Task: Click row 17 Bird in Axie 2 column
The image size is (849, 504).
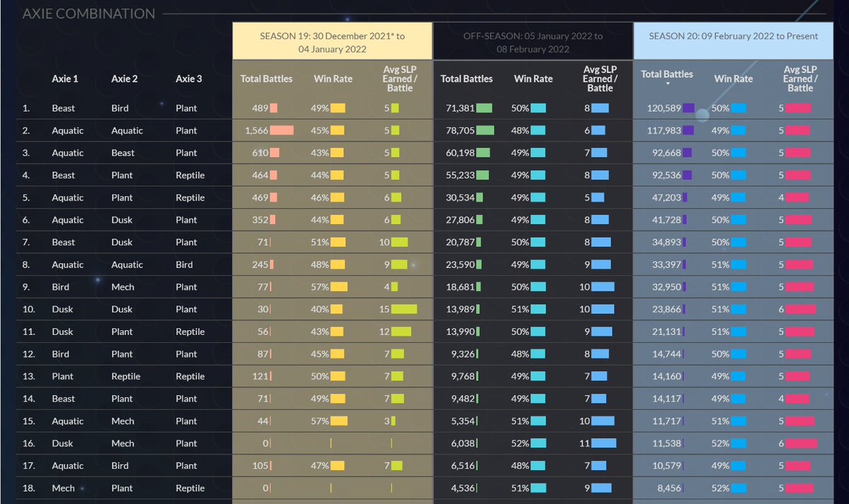Action: (x=120, y=467)
